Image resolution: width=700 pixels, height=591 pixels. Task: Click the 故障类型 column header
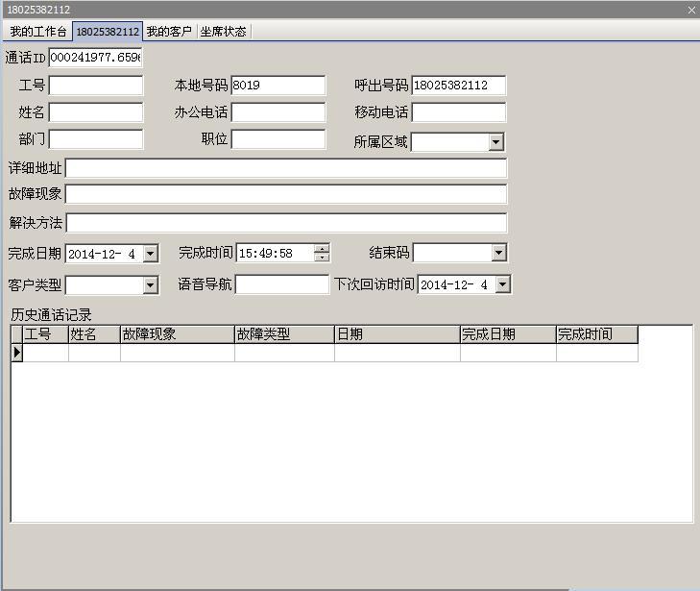point(284,334)
